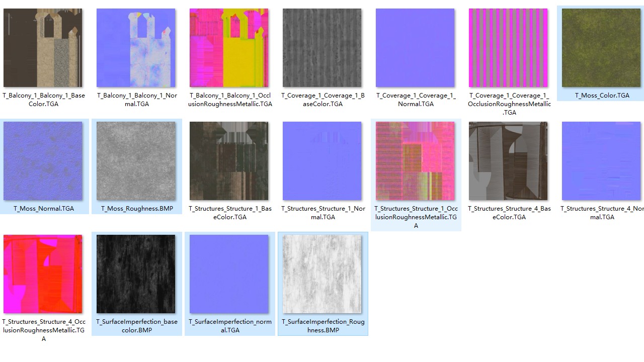Click the white T_SurfaceImperfection_Roughness.BMP thumbnail
This screenshot has width=644, height=362.
(322, 274)
